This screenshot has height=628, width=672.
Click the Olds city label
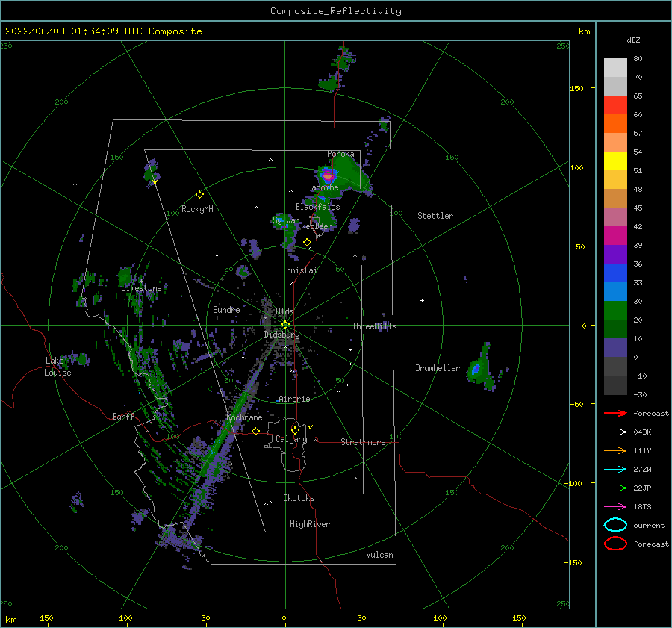point(284,311)
